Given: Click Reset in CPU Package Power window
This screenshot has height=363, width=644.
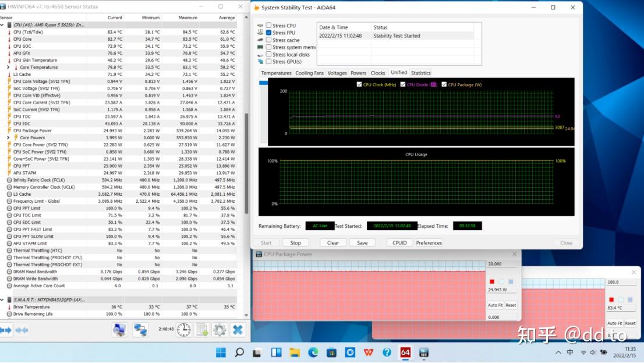Looking at the screenshot, I should tap(511, 305).
